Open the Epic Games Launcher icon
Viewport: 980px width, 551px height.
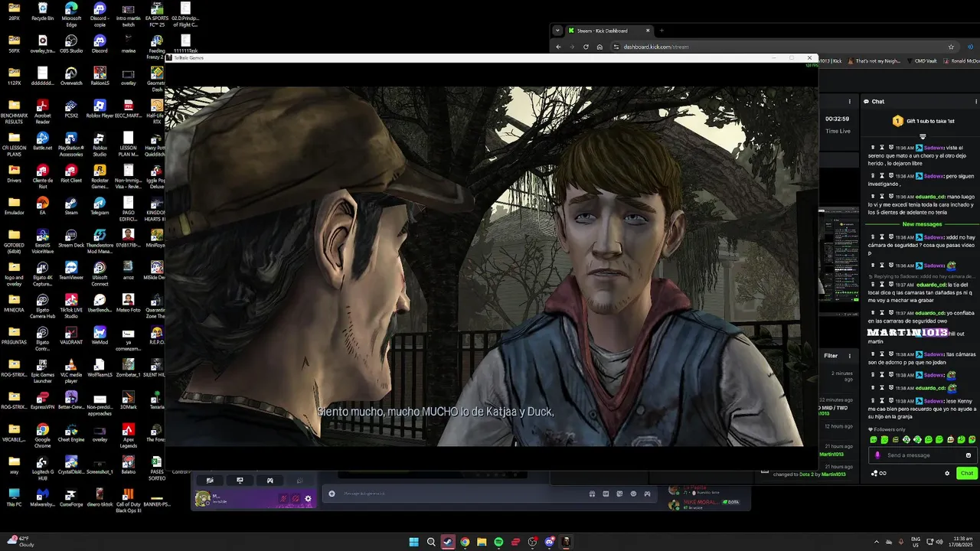(43, 370)
